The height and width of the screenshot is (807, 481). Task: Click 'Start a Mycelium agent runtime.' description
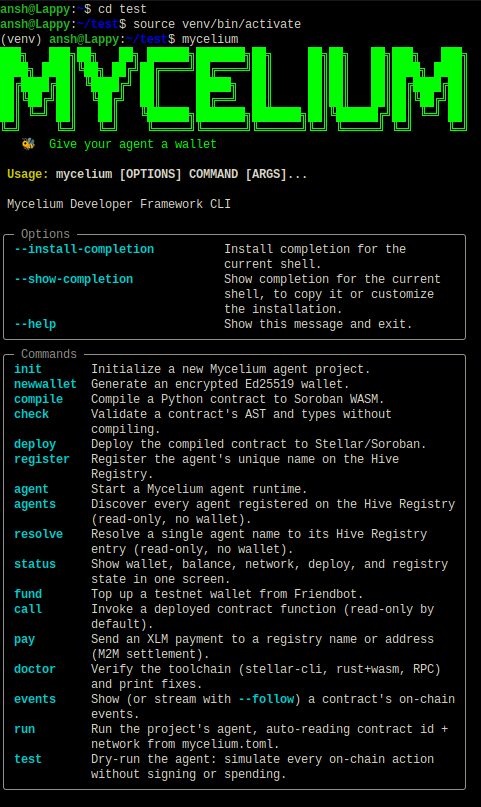(x=199, y=489)
